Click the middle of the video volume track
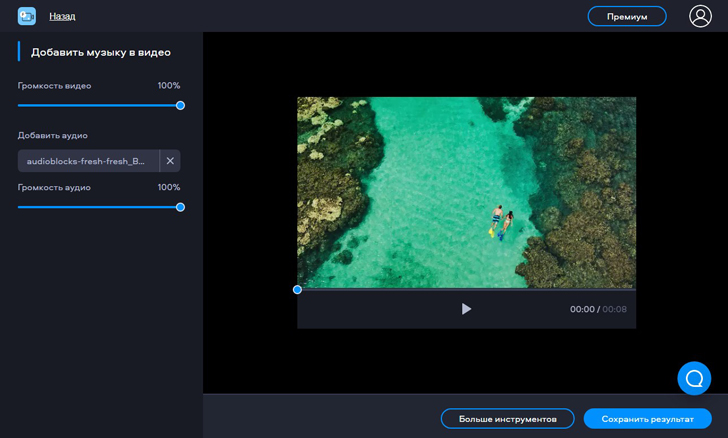The width and height of the screenshot is (728, 438). (99, 105)
